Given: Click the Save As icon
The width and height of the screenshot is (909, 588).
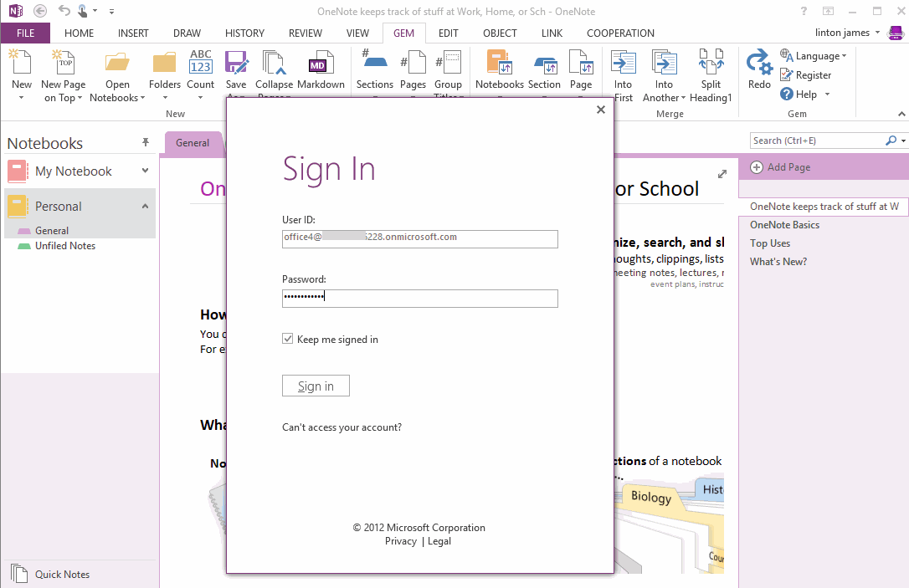Looking at the screenshot, I should coord(236,63).
